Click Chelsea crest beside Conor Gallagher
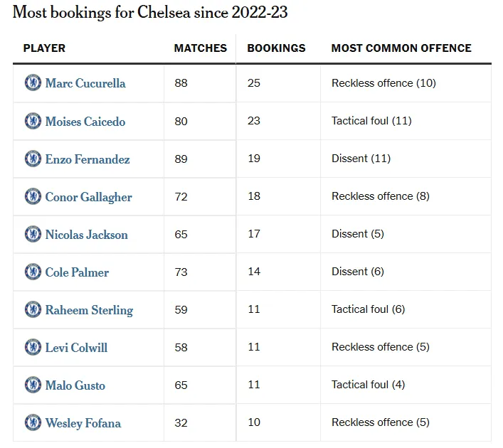 33,196
